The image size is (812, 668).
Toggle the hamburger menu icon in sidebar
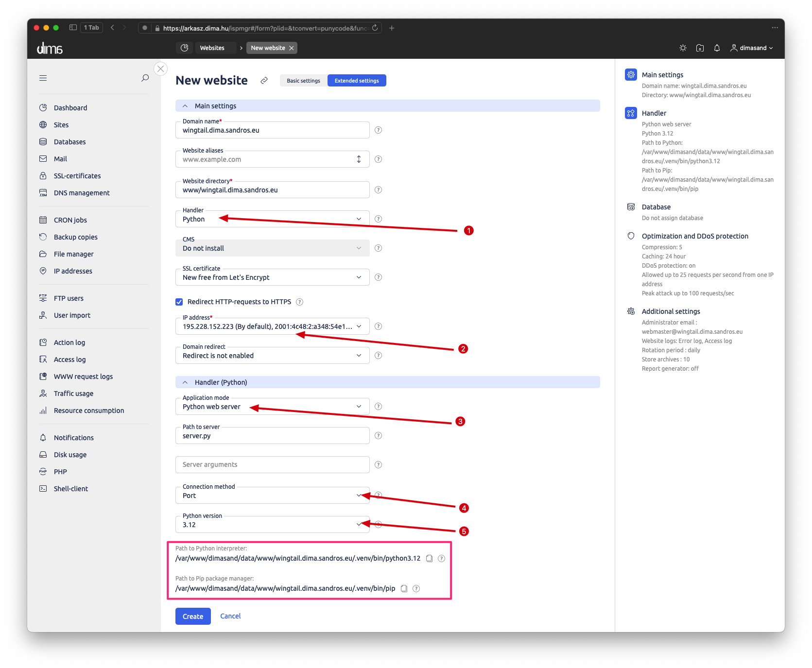(43, 78)
